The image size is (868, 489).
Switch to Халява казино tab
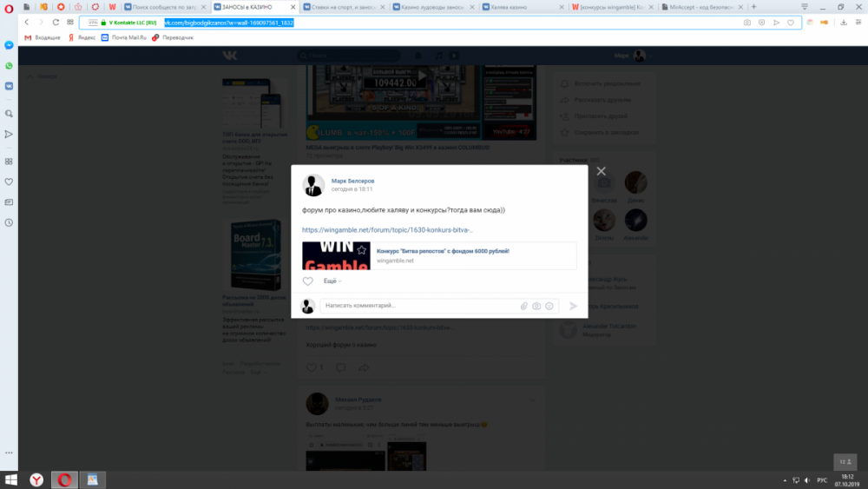click(x=523, y=7)
